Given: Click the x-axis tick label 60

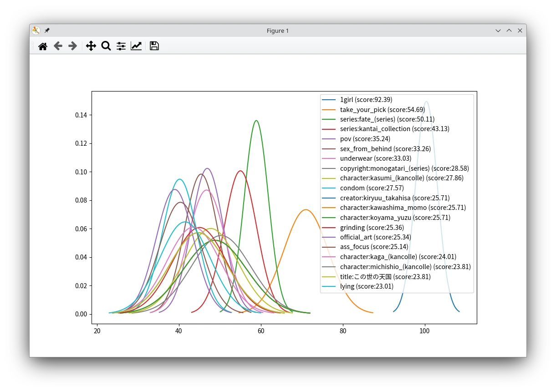Looking at the screenshot, I should coord(261,331).
